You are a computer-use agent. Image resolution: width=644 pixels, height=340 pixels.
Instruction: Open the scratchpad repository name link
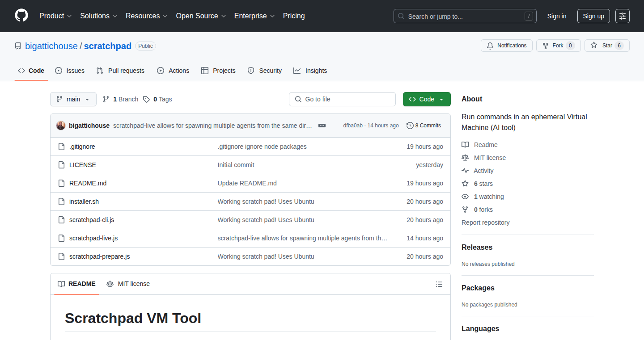coord(108,46)
